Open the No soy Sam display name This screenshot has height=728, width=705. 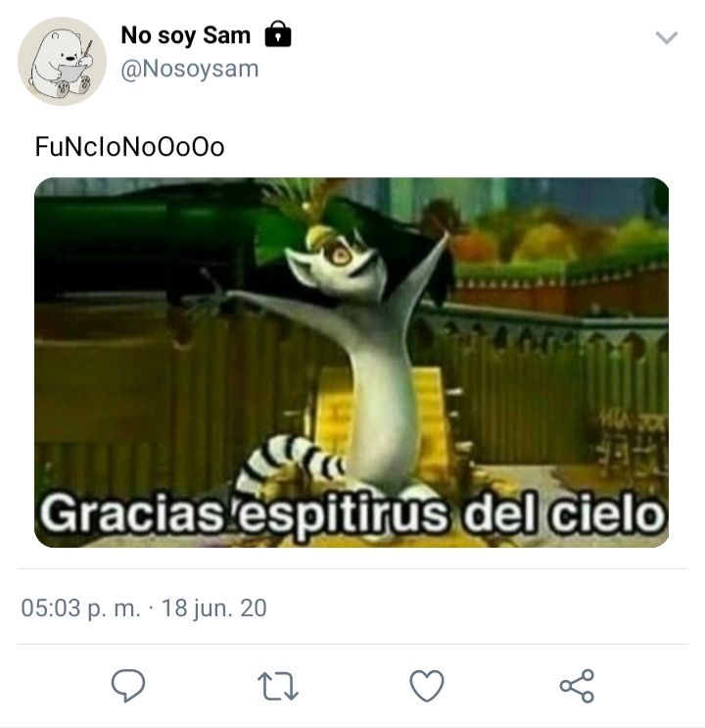tap(186, 35)
